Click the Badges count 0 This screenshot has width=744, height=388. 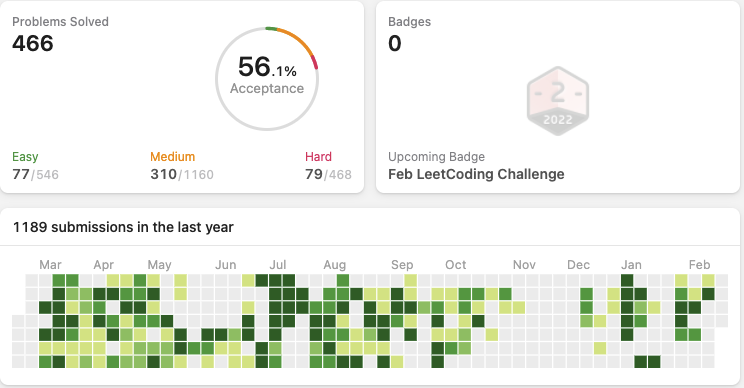pos(395,44)
